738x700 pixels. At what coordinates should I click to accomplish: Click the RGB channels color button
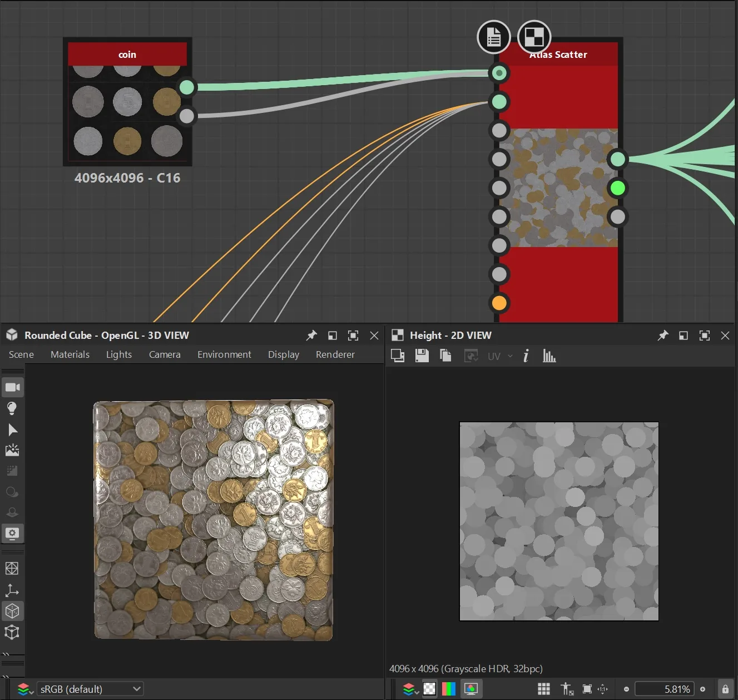449,689
